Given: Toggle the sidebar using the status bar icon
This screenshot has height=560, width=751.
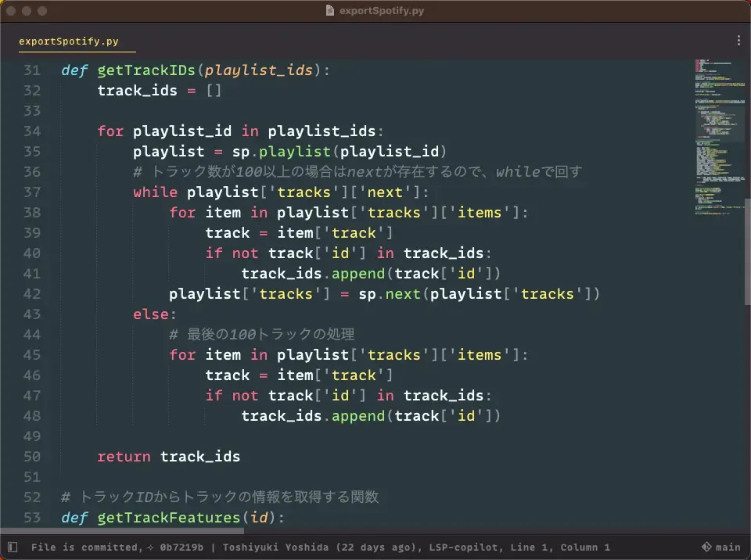Looking at the screenshot, I should coord(12,547).
